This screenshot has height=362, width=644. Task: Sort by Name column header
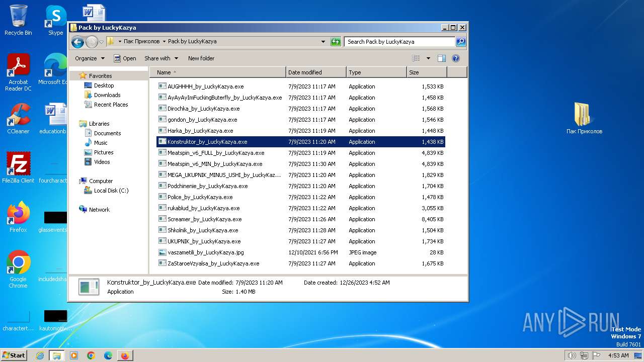pyautogui.click(x=217, y=72)
